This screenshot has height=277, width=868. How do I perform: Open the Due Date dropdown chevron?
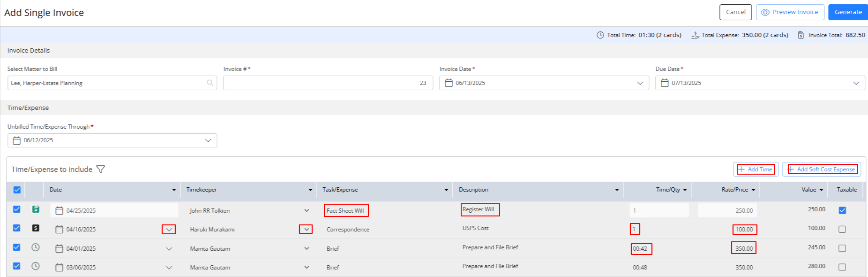pyautogui.click(x=856, y=83)
